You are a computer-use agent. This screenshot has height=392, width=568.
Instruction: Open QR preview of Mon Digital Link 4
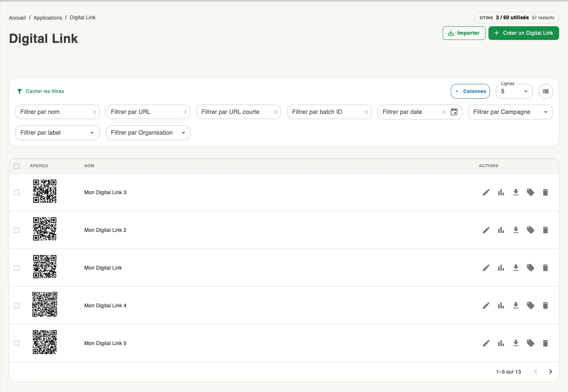point(45,304)
